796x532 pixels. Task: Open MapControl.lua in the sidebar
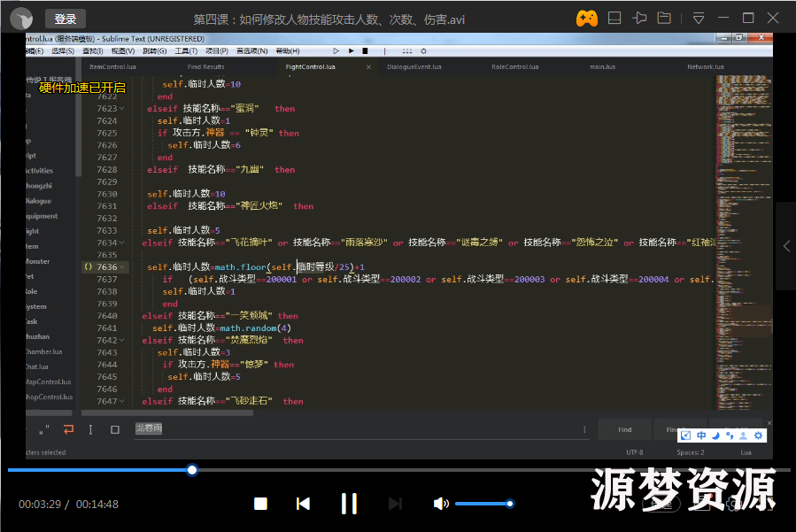click(x=48, y=382)
